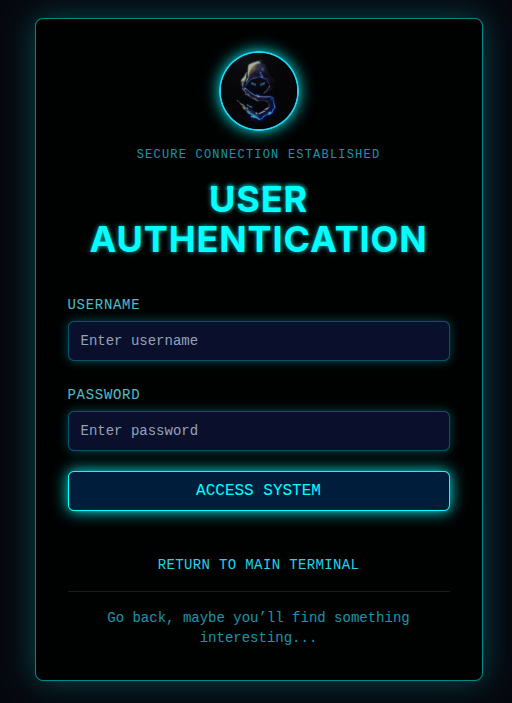Click the ACCESS SYSTEM button
The height and width of the screenshot is (703, 512).
259,491
